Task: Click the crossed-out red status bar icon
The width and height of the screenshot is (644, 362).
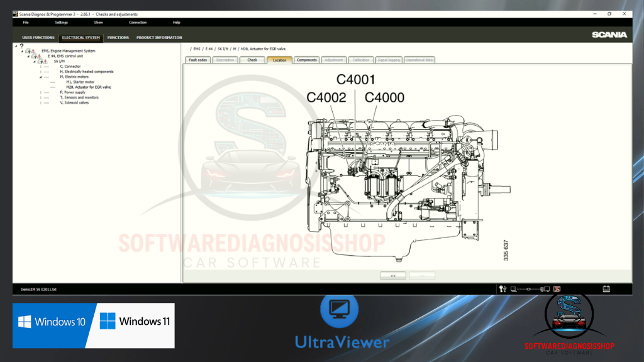Action: point(557,289)
